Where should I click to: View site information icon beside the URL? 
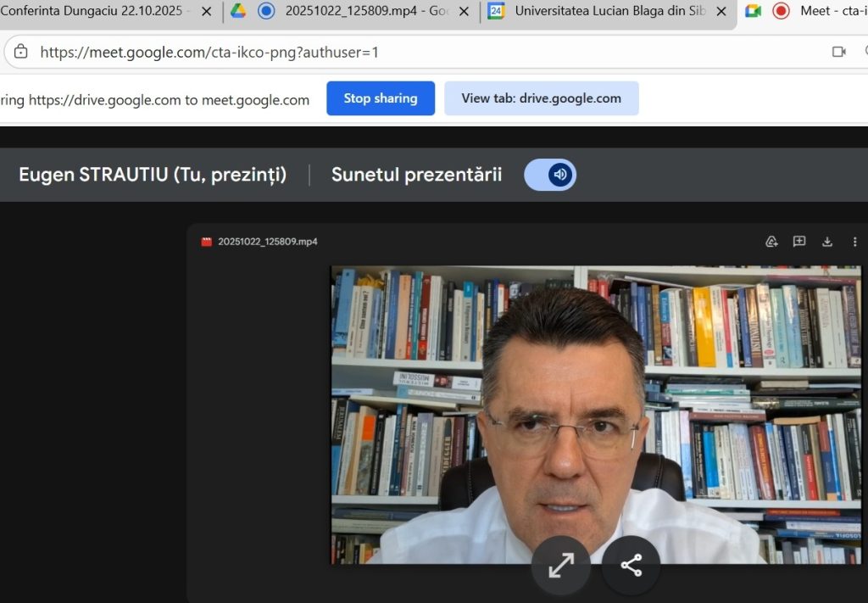pos(21,52)
